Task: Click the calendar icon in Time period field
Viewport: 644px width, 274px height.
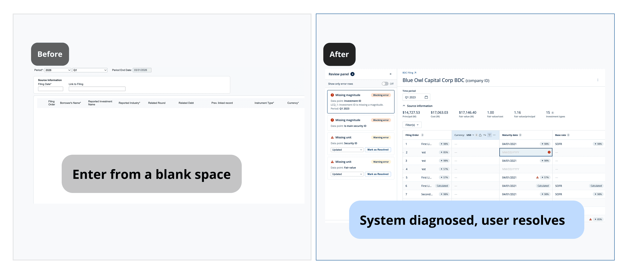Action: tap(426, 97)
